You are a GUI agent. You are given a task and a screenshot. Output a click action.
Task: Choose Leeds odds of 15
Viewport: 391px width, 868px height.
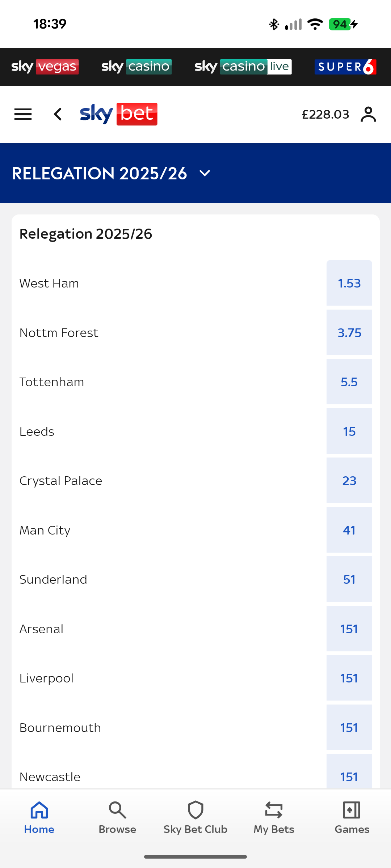(349, 431)
